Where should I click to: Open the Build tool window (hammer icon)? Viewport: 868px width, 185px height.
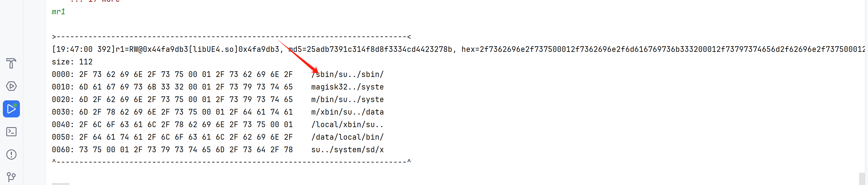[x=11, y=63]
